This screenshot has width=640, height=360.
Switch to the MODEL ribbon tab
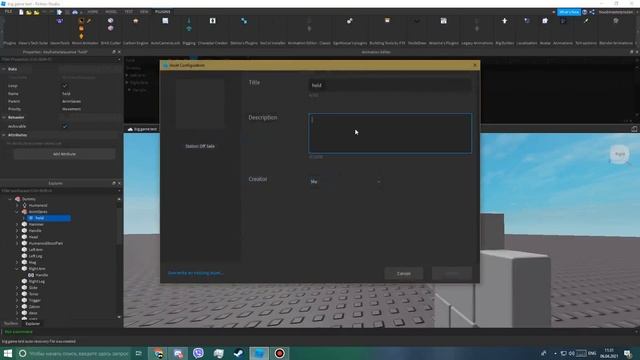pyautogui.click(x=111, y=12)
